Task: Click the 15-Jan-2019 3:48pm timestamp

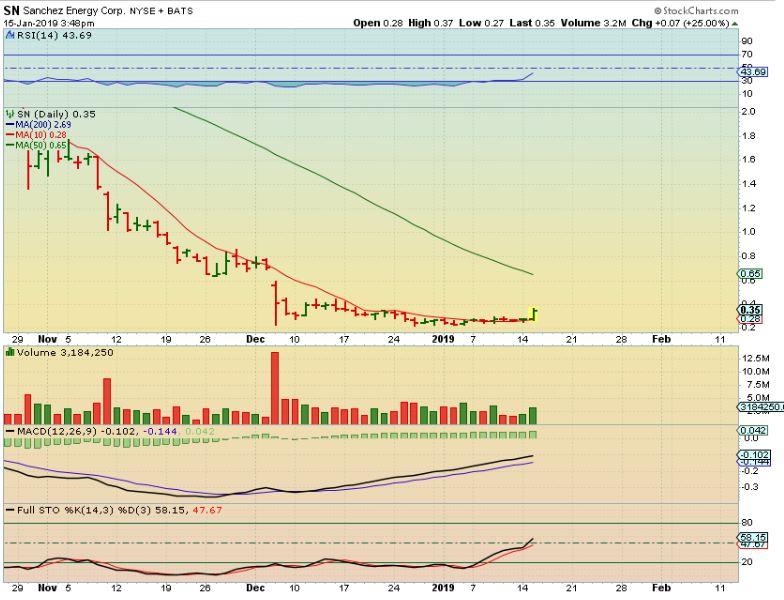Action: [x=48, y=23]
